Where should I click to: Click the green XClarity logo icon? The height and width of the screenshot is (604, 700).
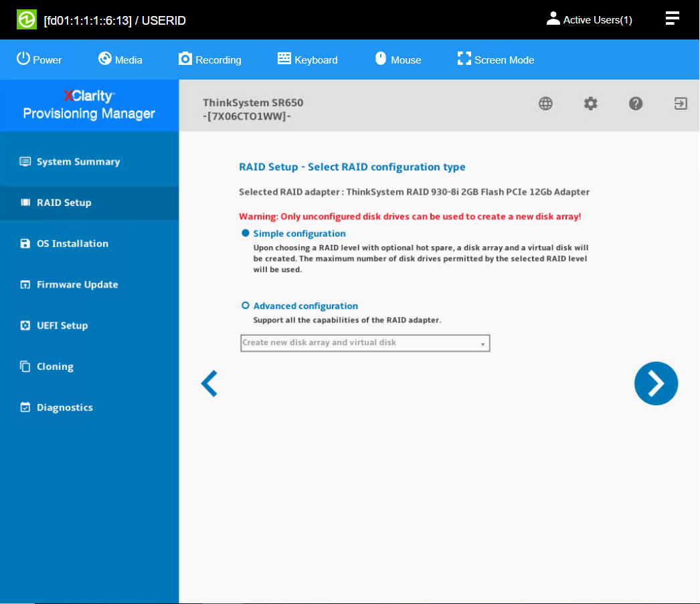27,20
